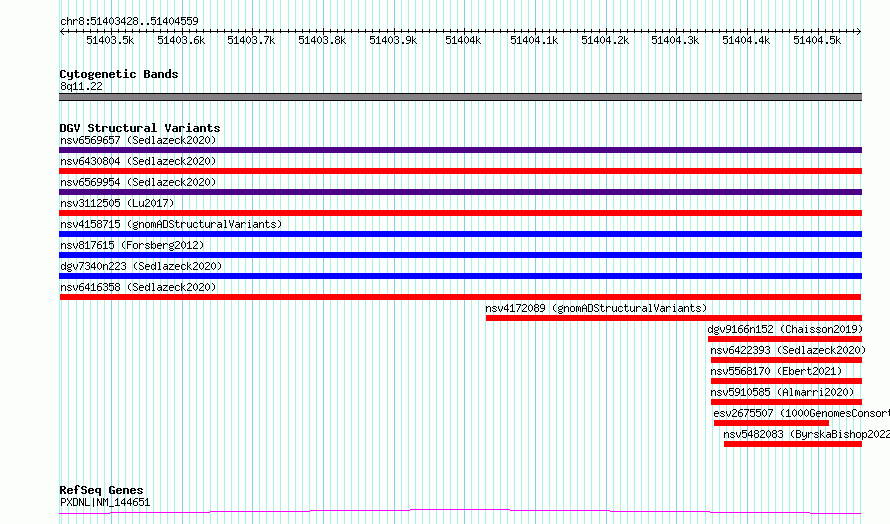Select the gray 8q11.22 cytogenetic band bar

[460, 97]
